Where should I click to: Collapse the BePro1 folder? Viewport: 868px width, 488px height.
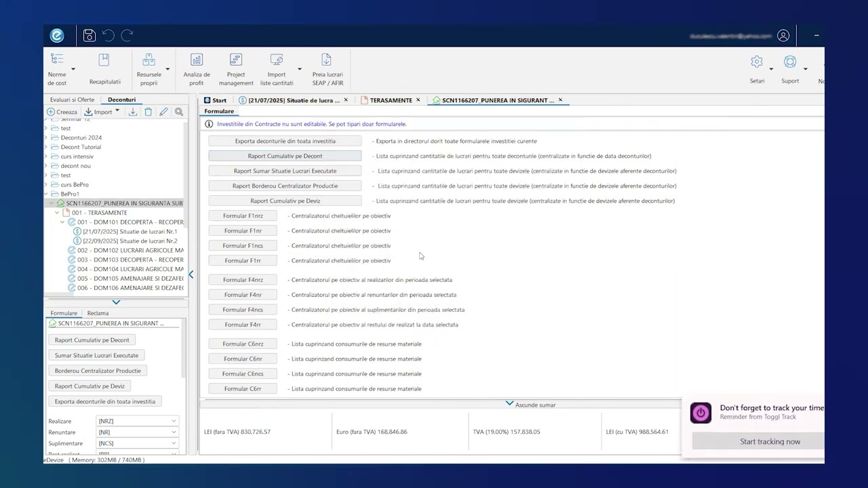click(47, 194)
